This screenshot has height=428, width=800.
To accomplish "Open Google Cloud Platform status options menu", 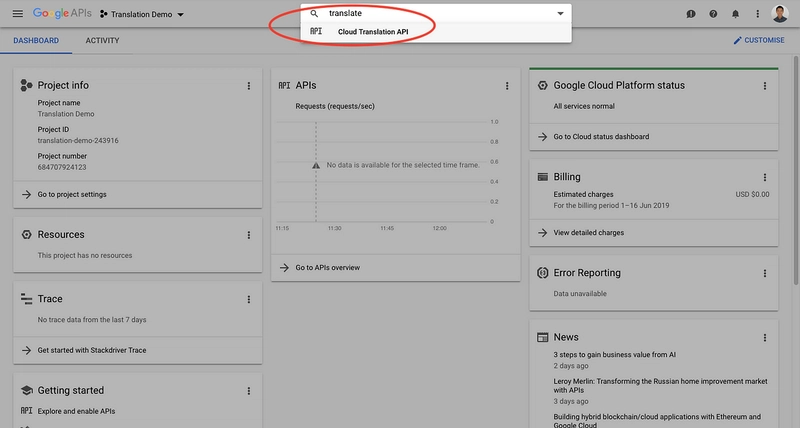I will [x=765, y=86].
